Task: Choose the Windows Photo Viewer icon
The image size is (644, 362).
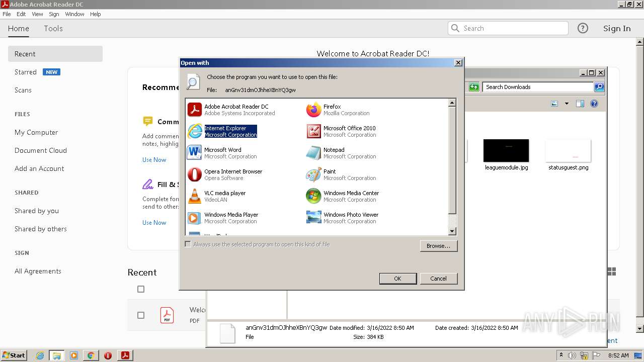Action: click(x=313, y=218)
